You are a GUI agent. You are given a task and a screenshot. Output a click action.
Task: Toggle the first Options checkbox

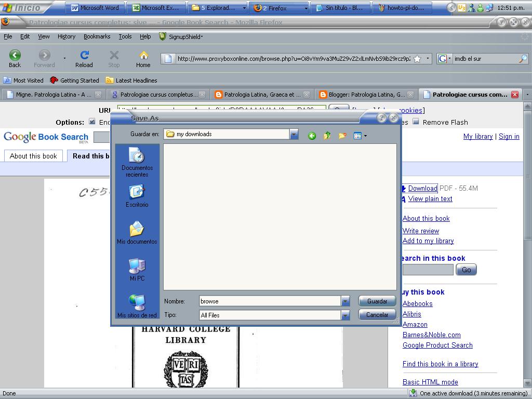coord(92,122)
